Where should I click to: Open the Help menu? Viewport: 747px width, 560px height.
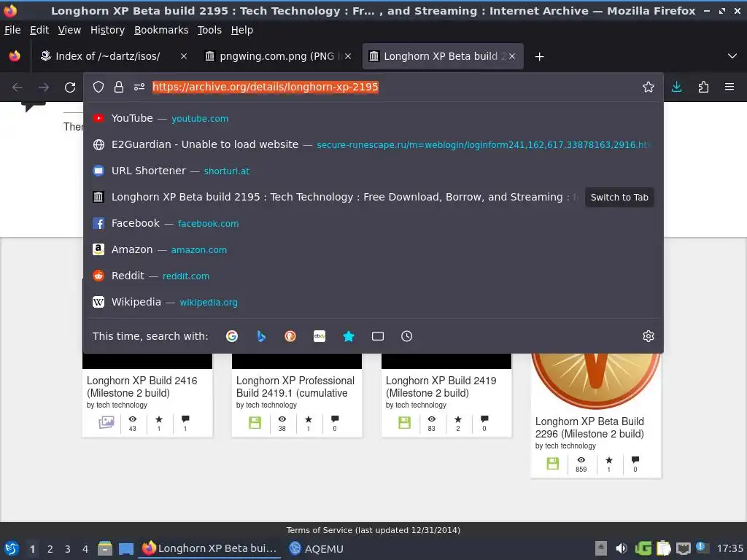(242, 30)
